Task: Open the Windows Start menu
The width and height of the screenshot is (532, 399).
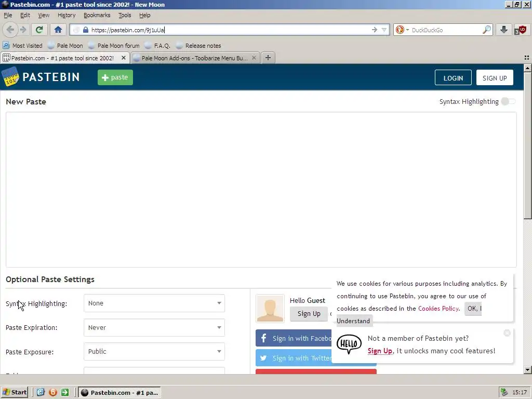Action: (14, 392)
